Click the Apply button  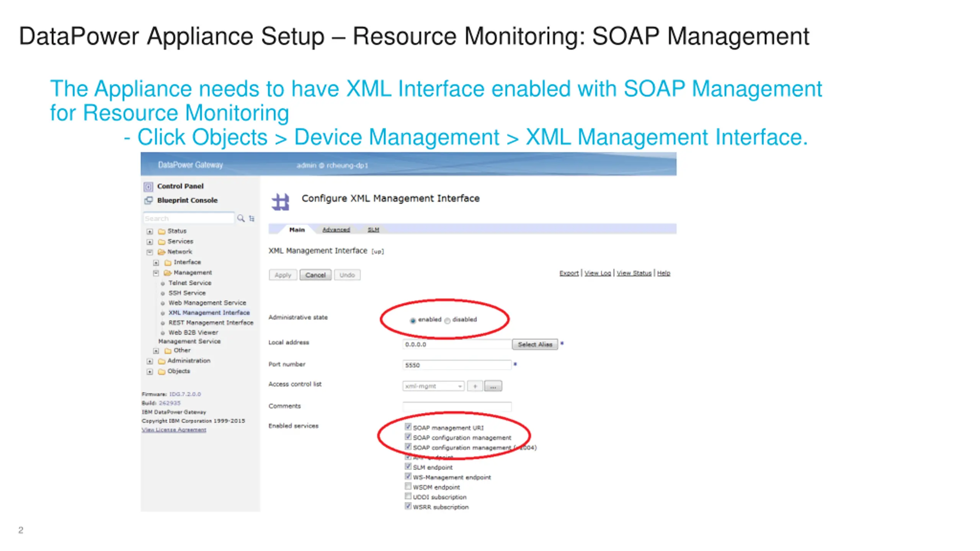pyautogui.click(x=283, y=275)
